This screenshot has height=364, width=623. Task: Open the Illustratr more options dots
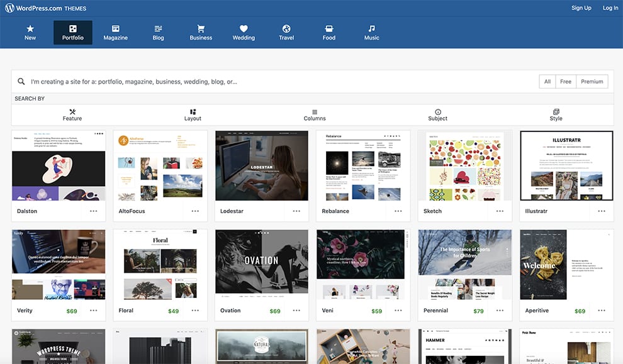click(602, 211)
